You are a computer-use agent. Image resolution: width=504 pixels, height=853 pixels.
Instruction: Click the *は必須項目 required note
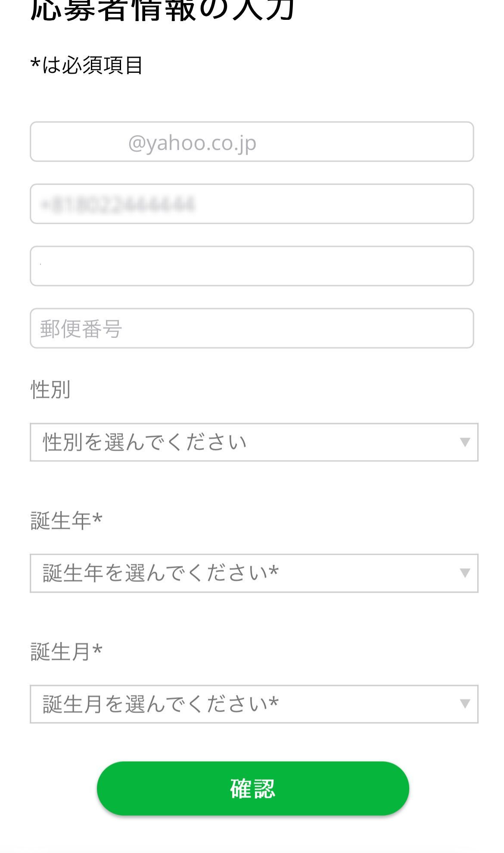pos(86,66)
